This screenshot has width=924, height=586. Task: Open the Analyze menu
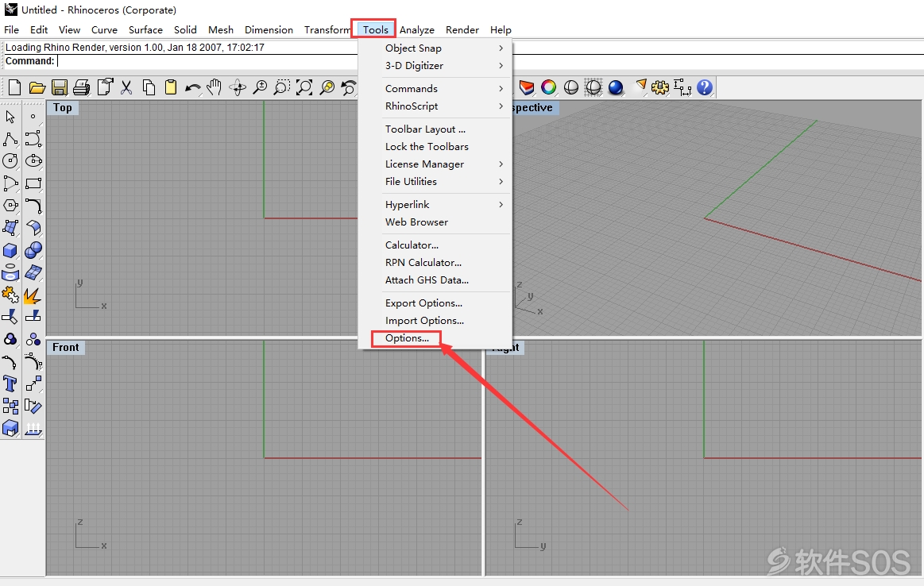coord(416,30)
